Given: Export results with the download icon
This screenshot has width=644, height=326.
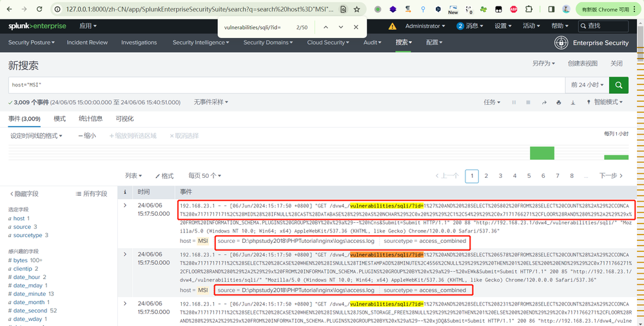Looking at the screenshot, I should (573, 102).
